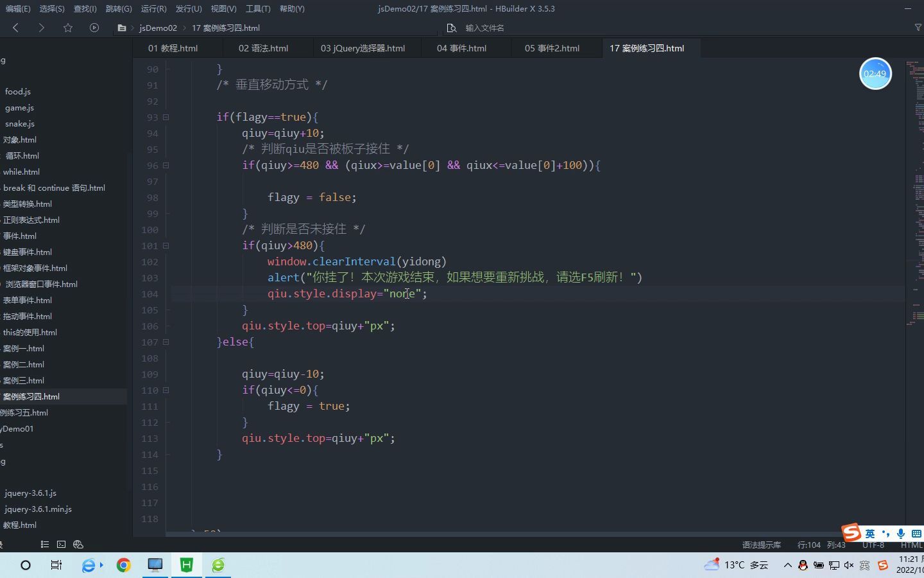
Task: Go forward with the right arrow
Action: tap(42, 28)
